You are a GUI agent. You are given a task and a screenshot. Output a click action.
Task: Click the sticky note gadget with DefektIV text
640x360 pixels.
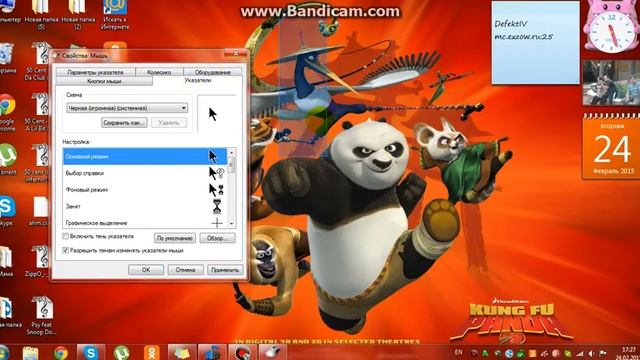click(x=536, y=42)
